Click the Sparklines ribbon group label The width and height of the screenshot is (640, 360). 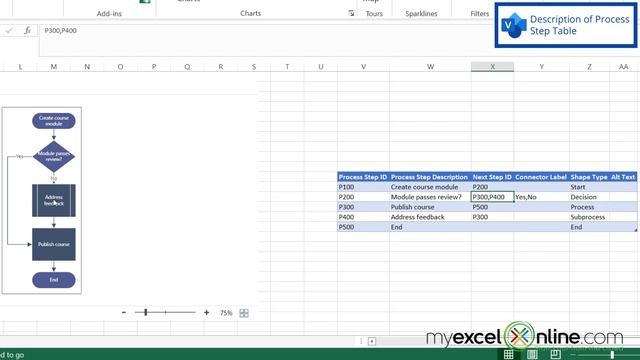421,13
